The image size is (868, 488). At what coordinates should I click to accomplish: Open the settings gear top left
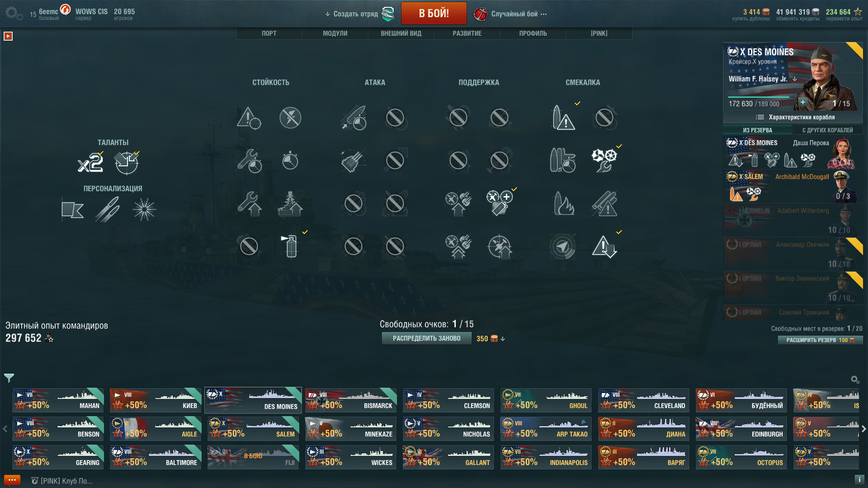(x=14, y=13)
